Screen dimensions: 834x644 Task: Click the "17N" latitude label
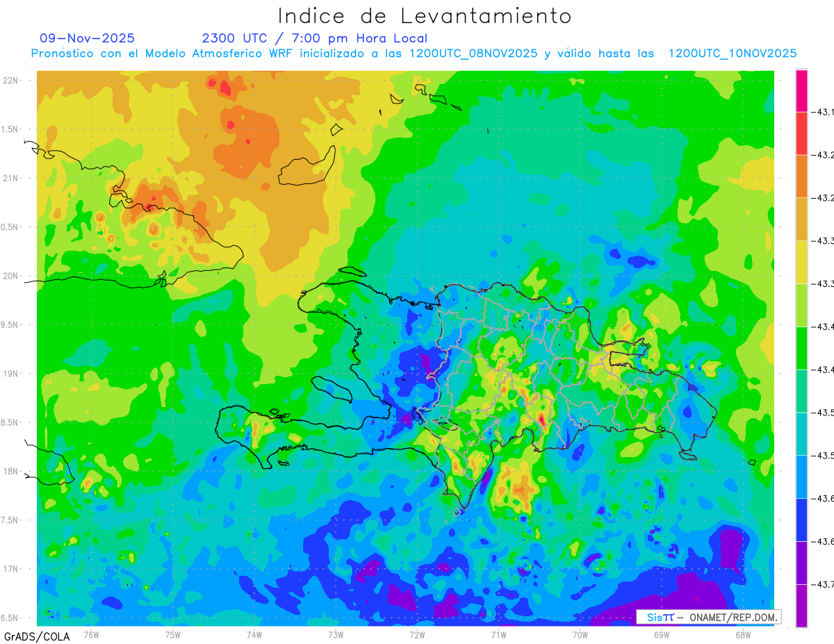tap(10, 569)
